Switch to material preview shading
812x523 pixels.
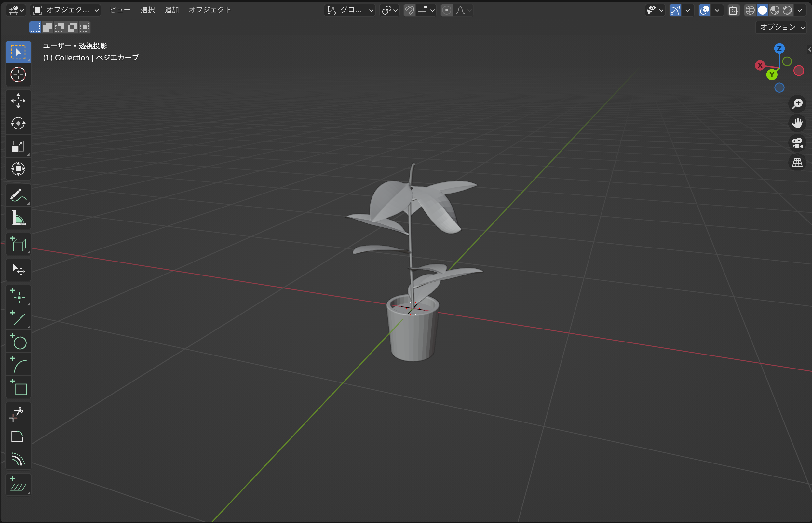tap(775, 10)
